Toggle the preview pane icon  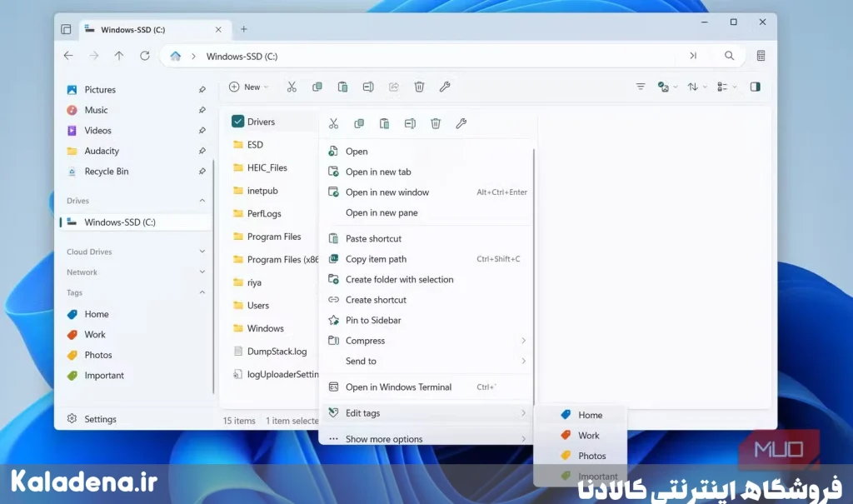pos(755,87)
